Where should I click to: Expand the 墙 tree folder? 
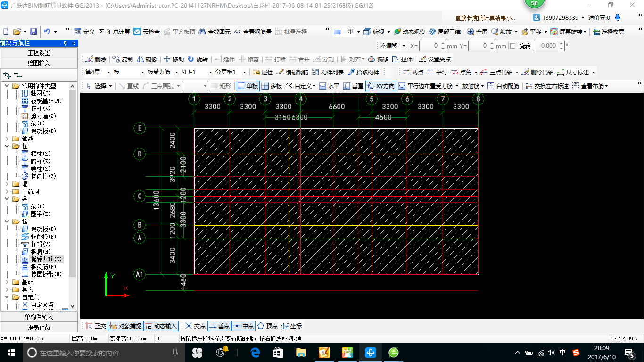tap(7, 184)
